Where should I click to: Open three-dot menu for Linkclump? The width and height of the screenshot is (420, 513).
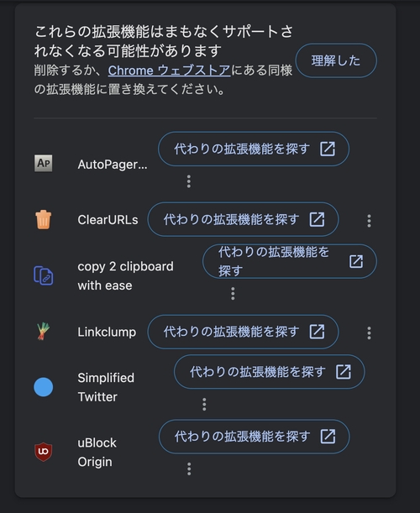coord(369,333)
